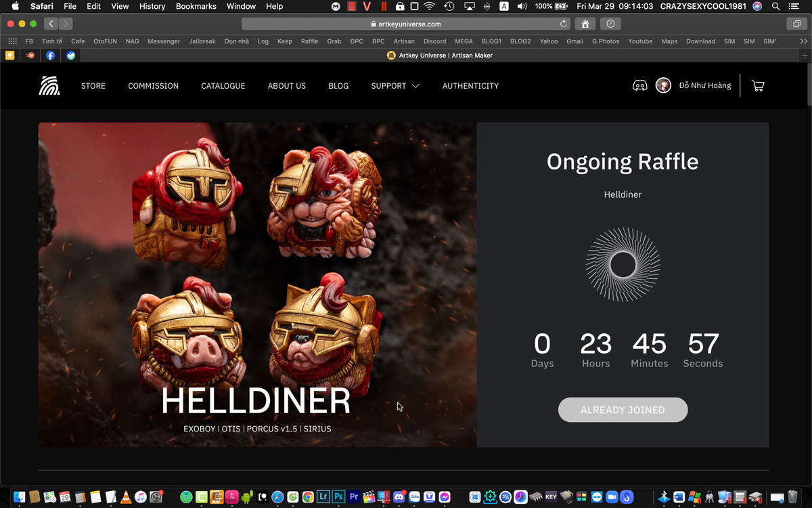Viewport: 812px width, 508px height.
Task: Click the volume control in menu bar
Action: [522, 6]
